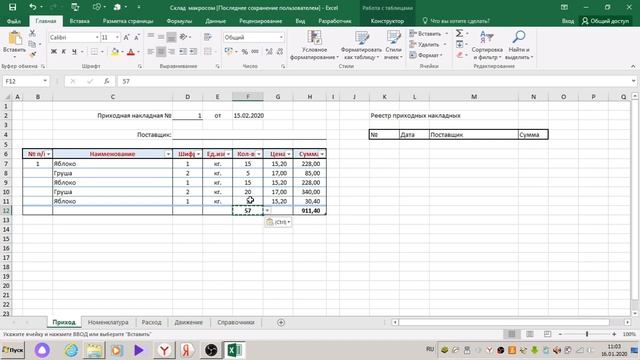The width and height of the screenshot is (640, 360).
Task: Open the Конструктор table tools tab
Action: tap(387, 21)
